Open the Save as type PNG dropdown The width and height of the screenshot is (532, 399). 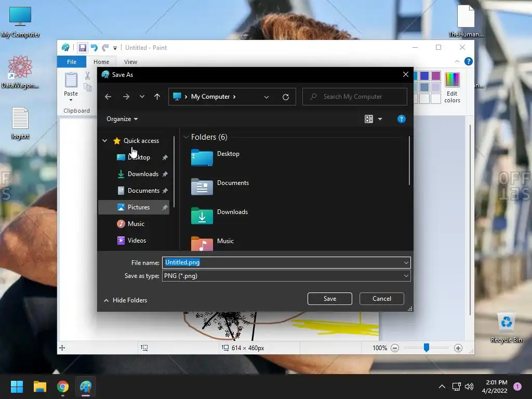pyautogui.click(x=286, y=276)
